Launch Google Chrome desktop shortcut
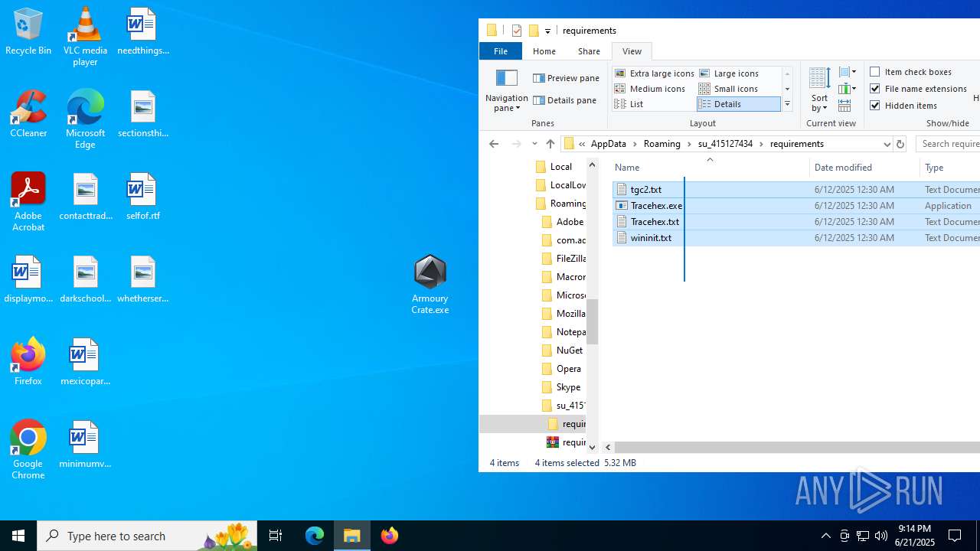This screenshot has height=551, width=980. click(x=28, y=450)
